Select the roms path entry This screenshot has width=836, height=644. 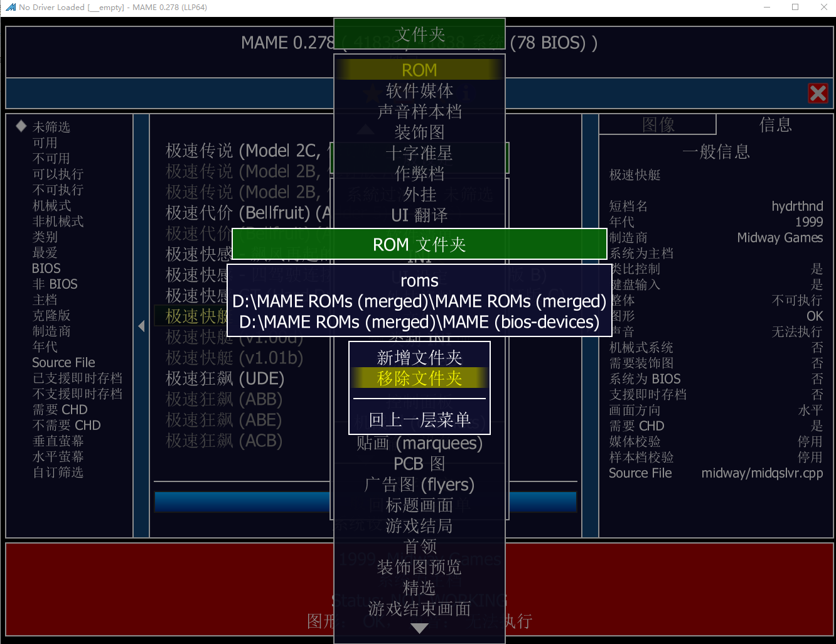coord(419,281)
